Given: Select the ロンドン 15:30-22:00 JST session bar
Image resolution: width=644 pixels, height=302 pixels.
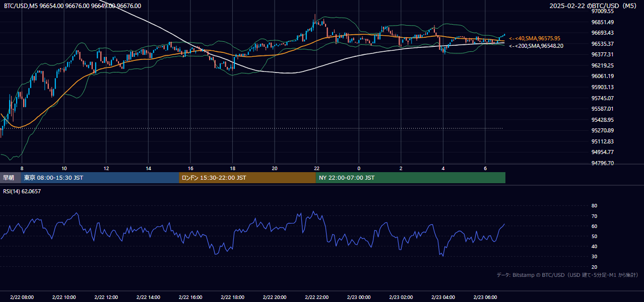Looking at the screenshot, I should [x=247, y=178].
